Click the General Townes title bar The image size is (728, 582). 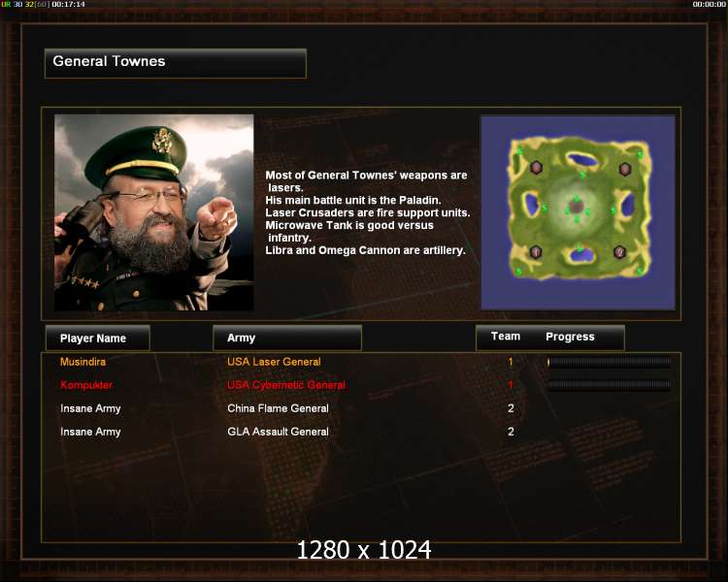176,63
